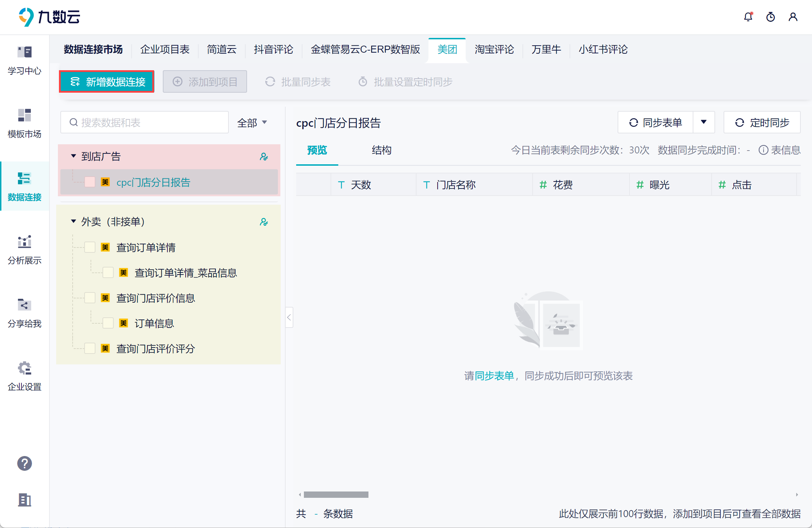Click the 花费 column header
The height and width of the screenshot is (528, 812).
point(581,185)
